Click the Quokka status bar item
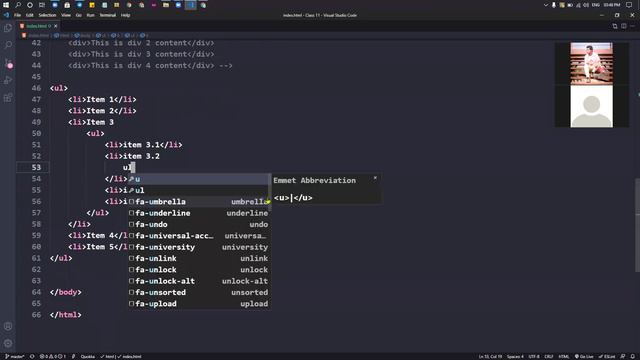640x360 pixels. tap(87, 356)
